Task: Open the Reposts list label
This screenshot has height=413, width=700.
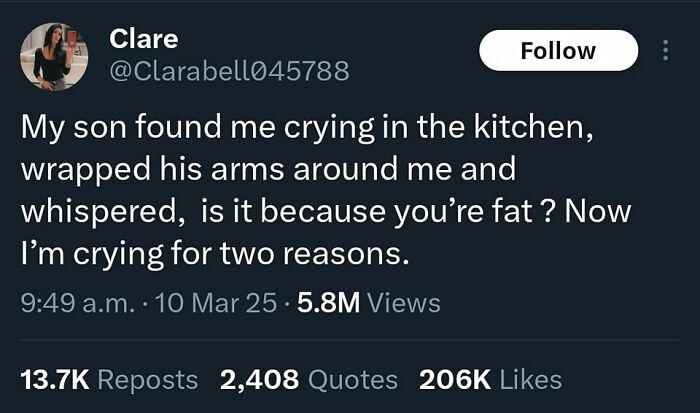Action: (x=149, y=379)
